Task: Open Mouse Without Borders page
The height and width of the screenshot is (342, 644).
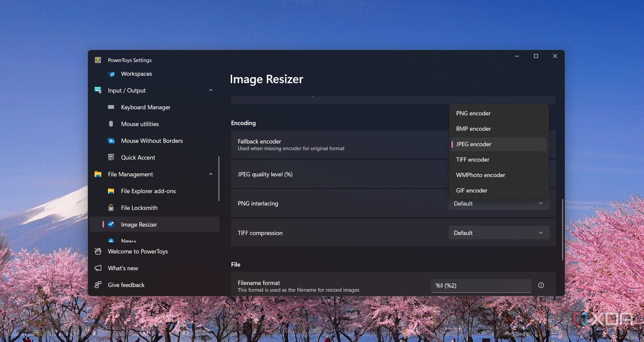Action: (154, 140)
